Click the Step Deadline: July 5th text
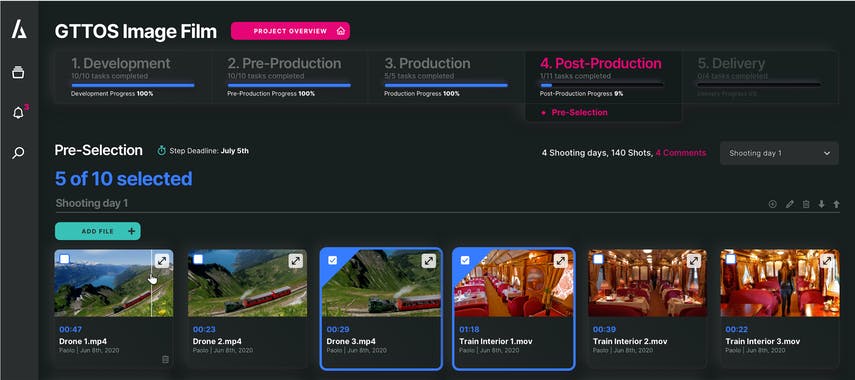The height and width of the screenshot is (380, 855). (x=209, y=150)
